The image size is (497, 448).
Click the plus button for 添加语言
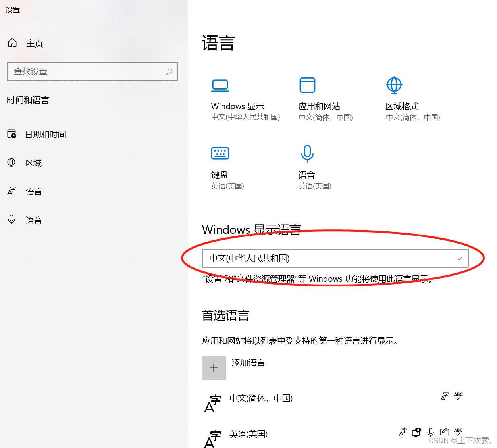coord(214,368)
